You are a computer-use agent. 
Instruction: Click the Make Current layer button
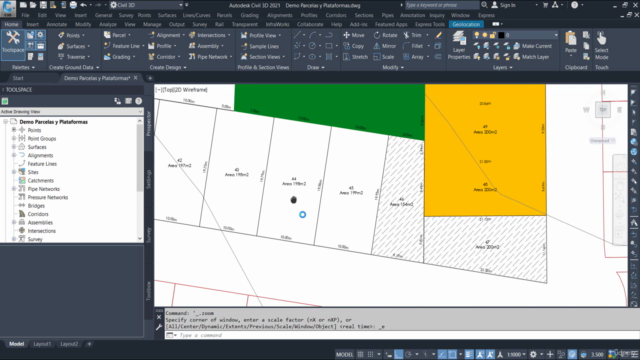point(532,46)
